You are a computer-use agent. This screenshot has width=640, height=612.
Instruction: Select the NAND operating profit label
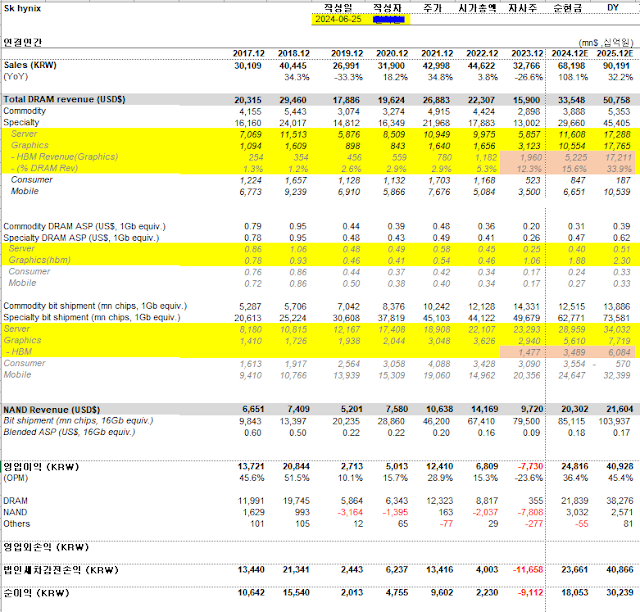[15, 512]
